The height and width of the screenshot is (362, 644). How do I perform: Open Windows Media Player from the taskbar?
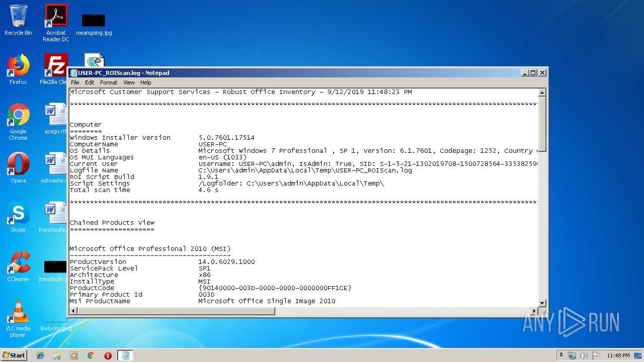74,355
